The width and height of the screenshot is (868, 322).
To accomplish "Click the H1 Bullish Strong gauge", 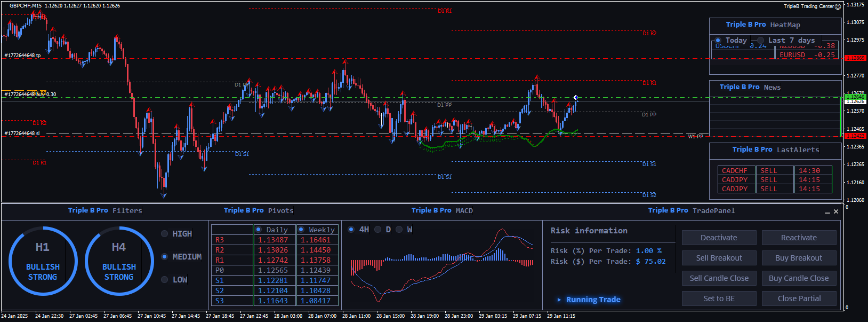I will point(43,261).
